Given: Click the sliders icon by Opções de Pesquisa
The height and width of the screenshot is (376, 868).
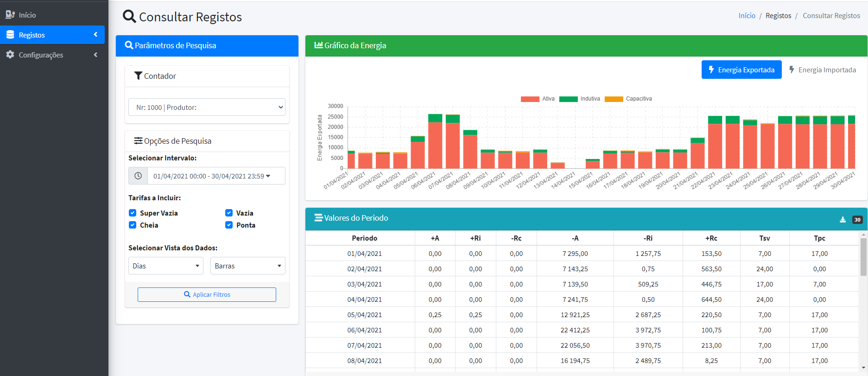Looking at the screenshot, I should pyautogui.click(x=138, y=141).
